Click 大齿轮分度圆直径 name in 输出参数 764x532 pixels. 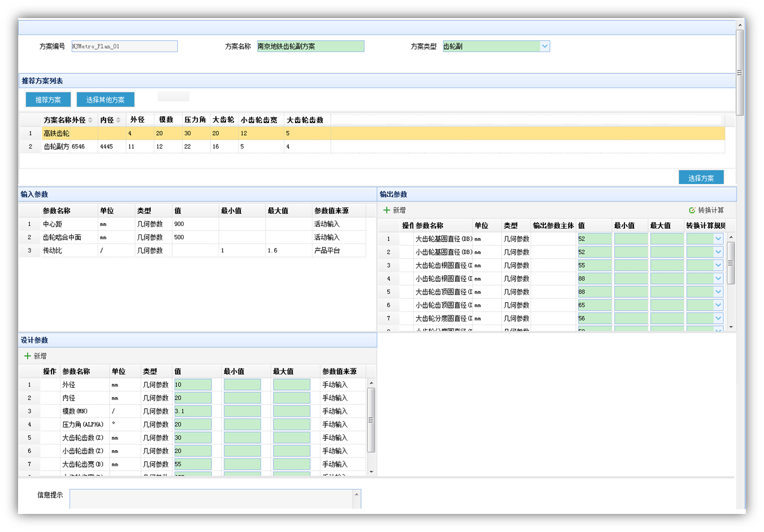coord(444,319)
